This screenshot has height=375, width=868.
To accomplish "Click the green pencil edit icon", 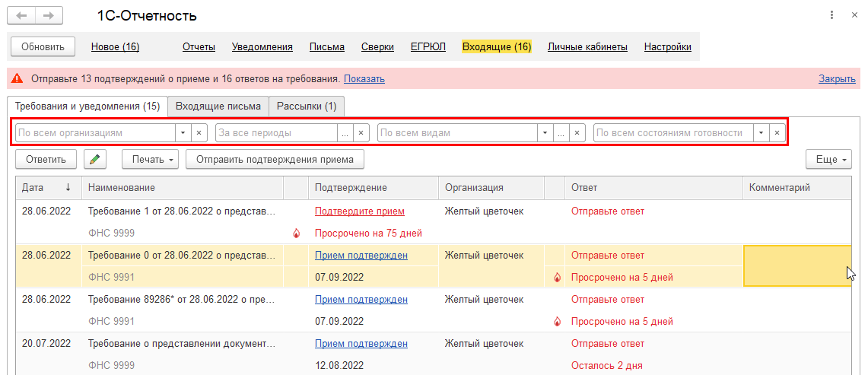I will (x=94, y=160).
